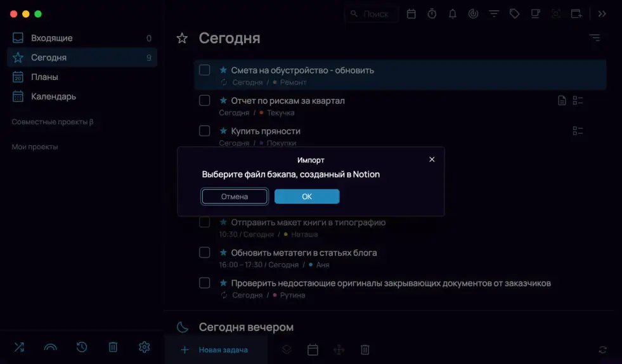Open the filter icon in top toolbar

point(494,14)
